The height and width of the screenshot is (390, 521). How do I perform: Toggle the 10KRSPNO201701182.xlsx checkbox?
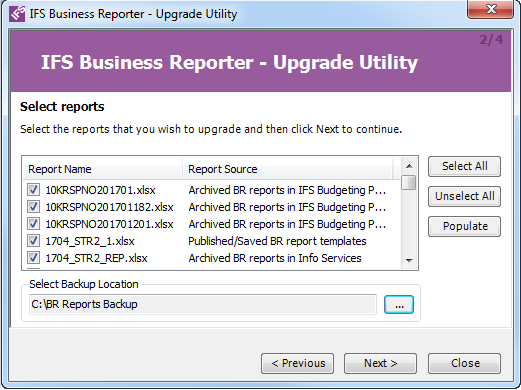click(33, 207)
